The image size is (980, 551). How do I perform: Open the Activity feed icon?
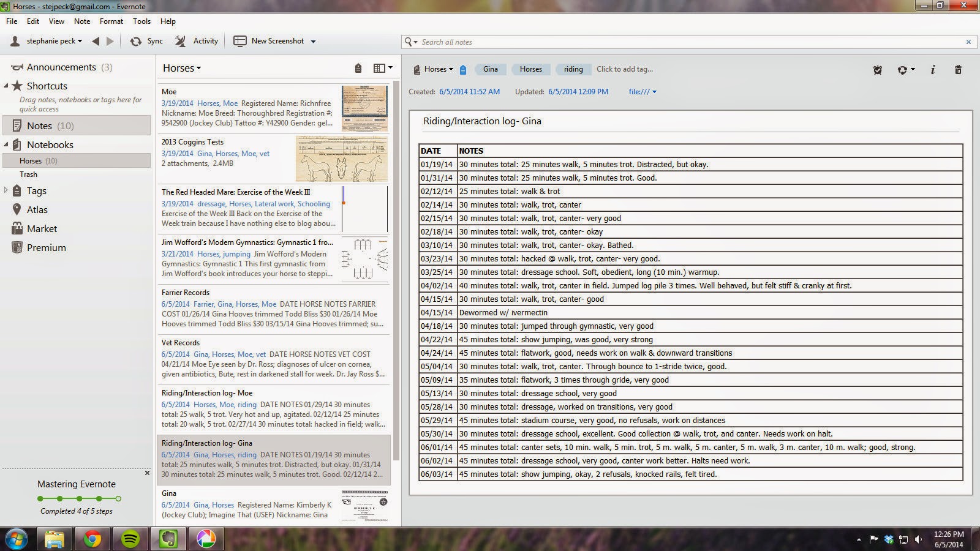(x=181, y=41)
